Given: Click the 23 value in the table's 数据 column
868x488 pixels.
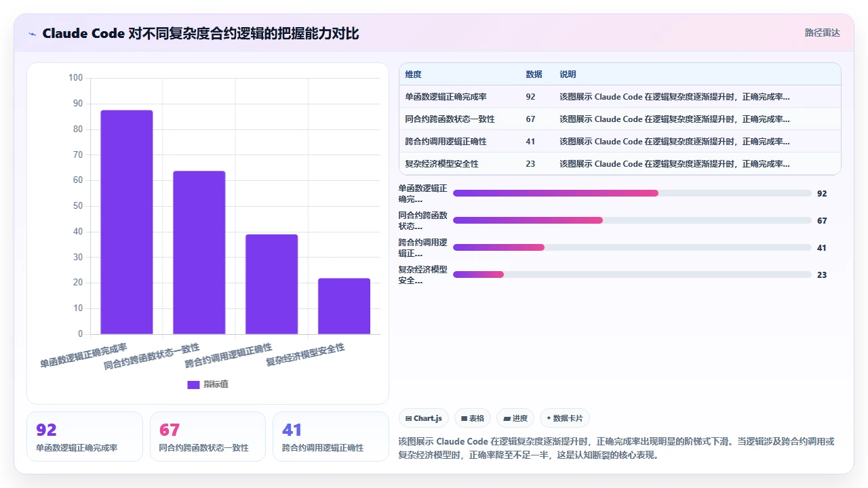Looking at the screenshot, I should click(530, 164).
